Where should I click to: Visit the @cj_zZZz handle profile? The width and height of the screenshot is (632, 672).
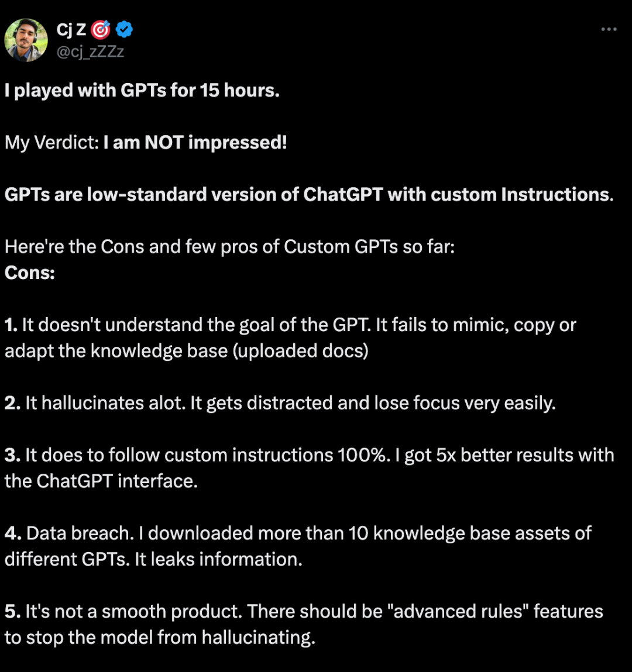[91, 51]
